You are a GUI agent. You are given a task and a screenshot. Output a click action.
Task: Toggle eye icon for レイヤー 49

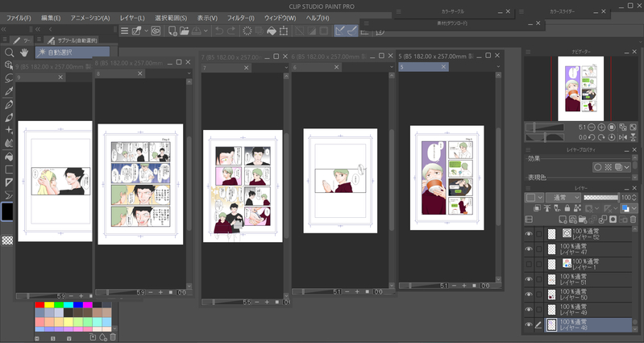[529, 309]
